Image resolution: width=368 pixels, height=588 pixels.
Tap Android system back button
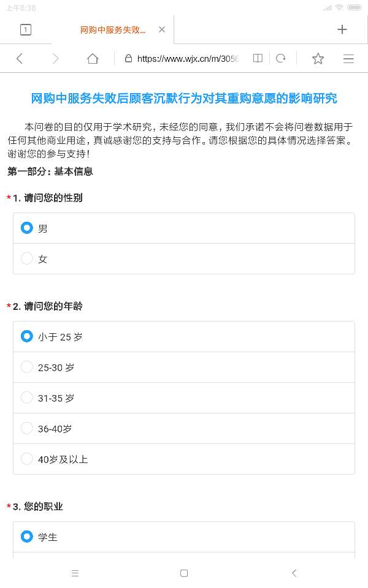click(x=294, y=573)
